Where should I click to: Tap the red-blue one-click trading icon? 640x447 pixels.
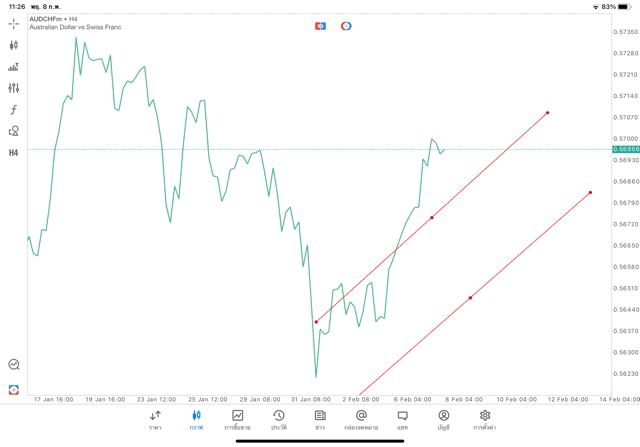pyautogui.click(x=320, y=26)
